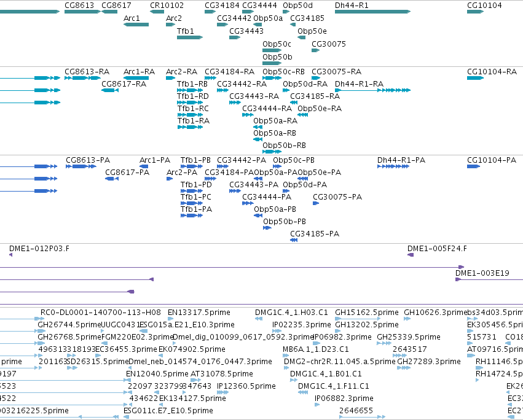Open protein Arc2-PA
This screenshot has height=420, width=523.
point(170,179)
